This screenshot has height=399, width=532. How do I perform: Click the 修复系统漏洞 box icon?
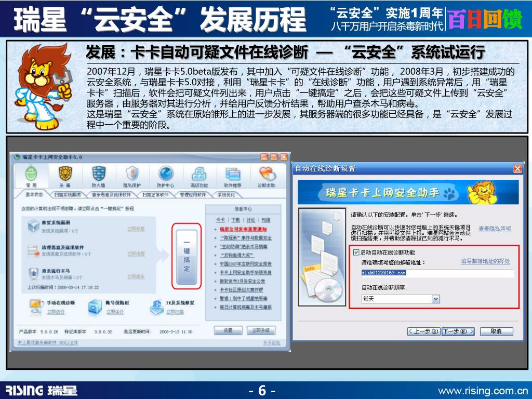click(34, 225)
